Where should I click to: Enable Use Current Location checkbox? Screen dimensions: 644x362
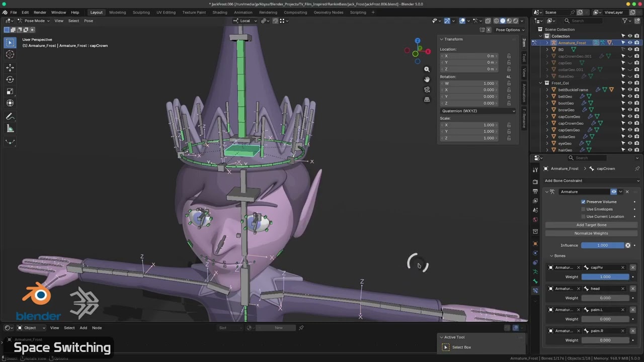click(x=584, y=217)
